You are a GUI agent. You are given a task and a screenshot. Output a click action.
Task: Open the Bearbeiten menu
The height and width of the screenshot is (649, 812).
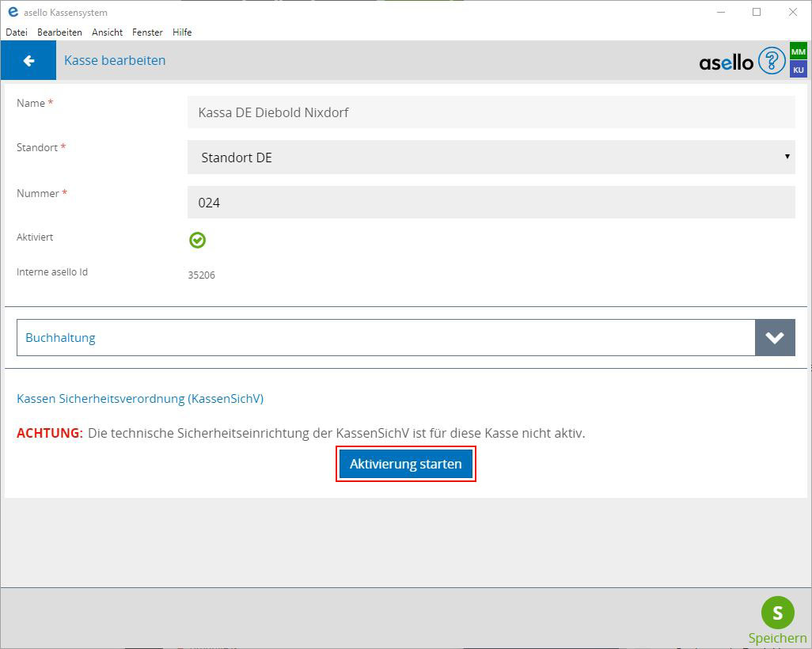[59, 32]
